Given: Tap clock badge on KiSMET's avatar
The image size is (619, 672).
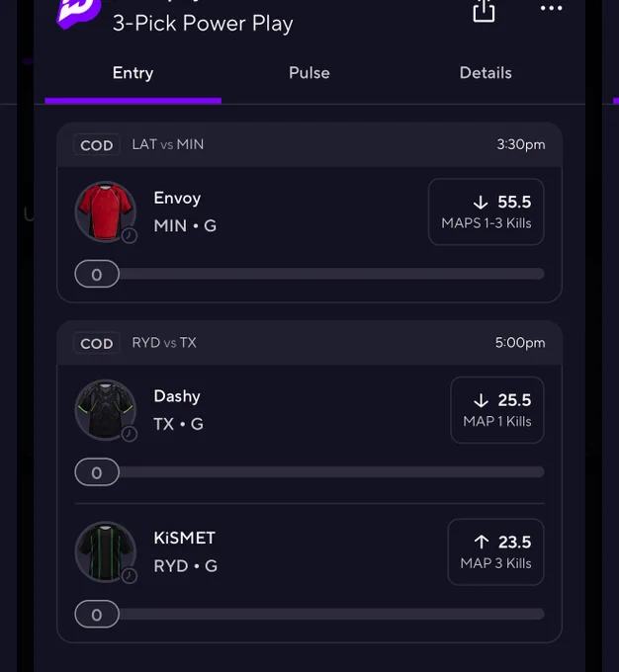Looking at the screenshot, I should [x=130, y=575].
